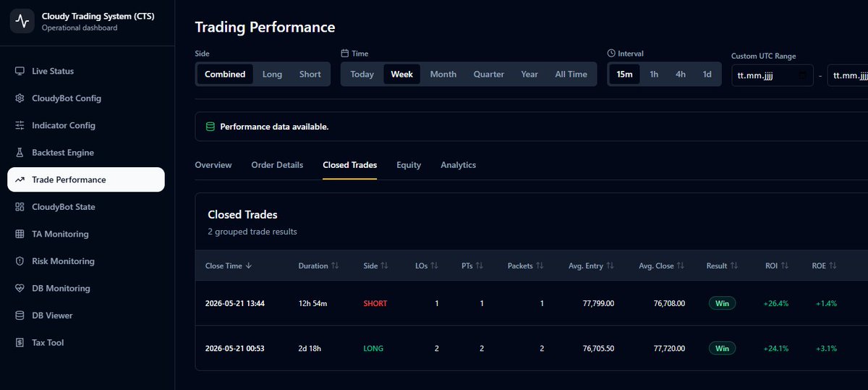Viewport: 868px width, 390px height.
Task: Choose the 1d interval
Action: point(707,75)
